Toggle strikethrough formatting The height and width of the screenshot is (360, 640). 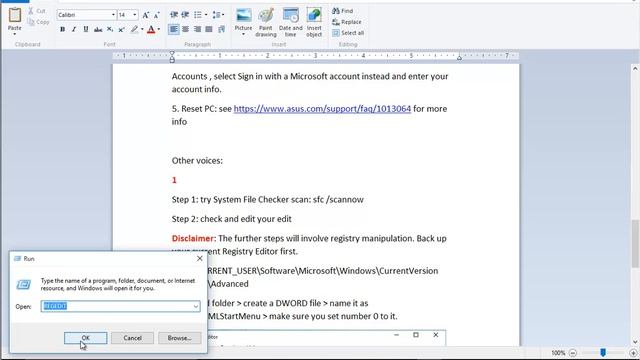point(98,29)
